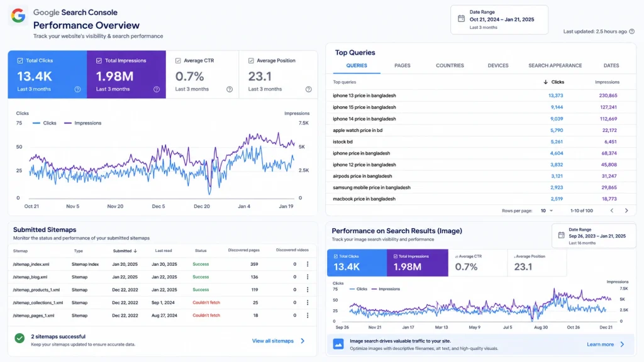Switch to the Devices tab
Viewport: 644px width, 362px height.
(x=498, y=65)
